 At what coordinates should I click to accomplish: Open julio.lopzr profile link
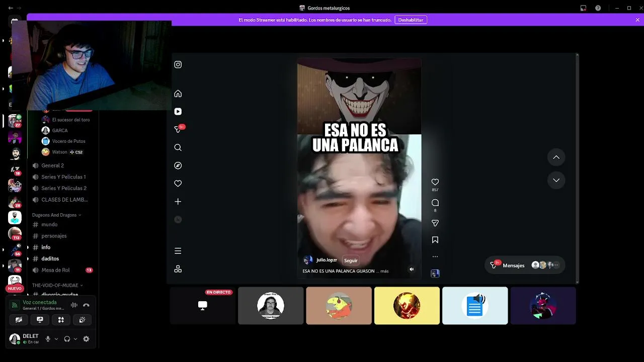click(327, 260)
